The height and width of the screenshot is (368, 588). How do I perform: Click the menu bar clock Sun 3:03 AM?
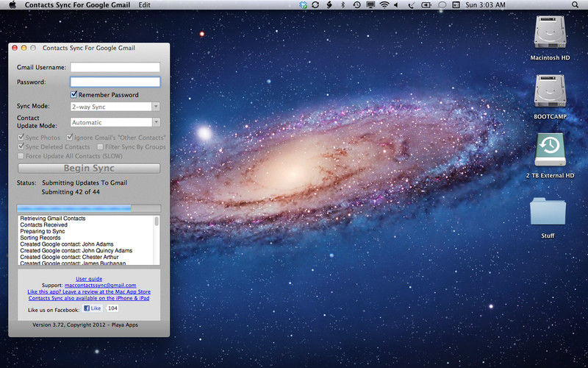click(485, 5)
